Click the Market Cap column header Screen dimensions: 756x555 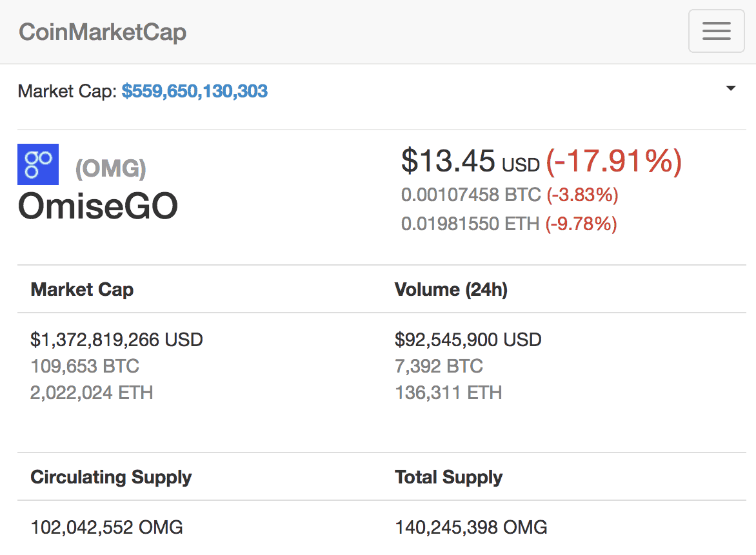click(82, 289)
